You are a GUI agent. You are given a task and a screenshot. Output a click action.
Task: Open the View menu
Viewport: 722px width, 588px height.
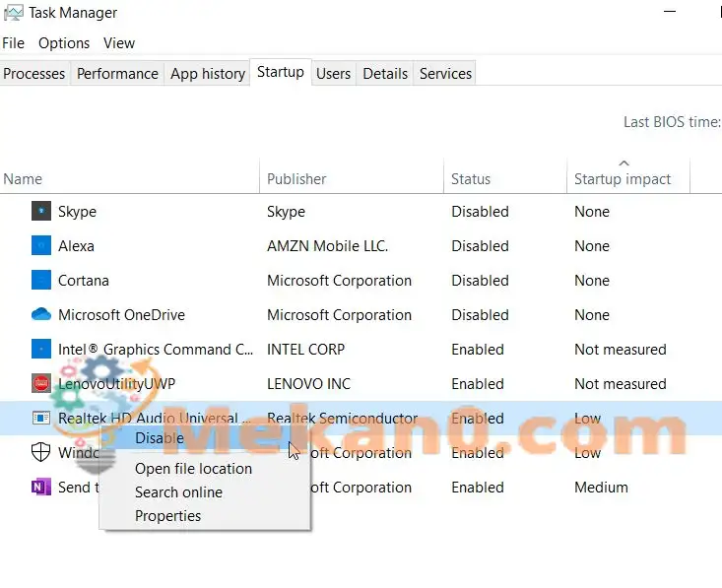(119, 43)
